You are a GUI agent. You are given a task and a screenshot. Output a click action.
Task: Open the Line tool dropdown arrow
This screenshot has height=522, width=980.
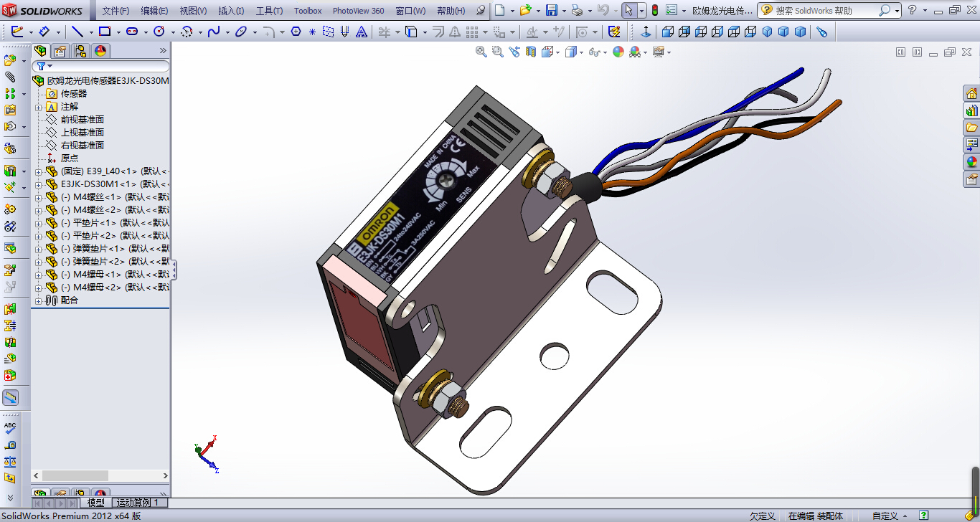pos(90,32)
